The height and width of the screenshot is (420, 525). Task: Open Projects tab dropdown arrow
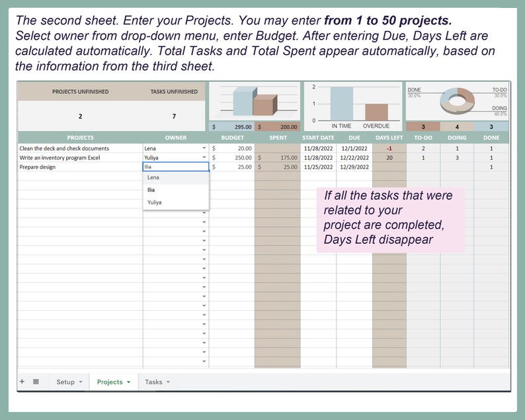tap(128, 382)
